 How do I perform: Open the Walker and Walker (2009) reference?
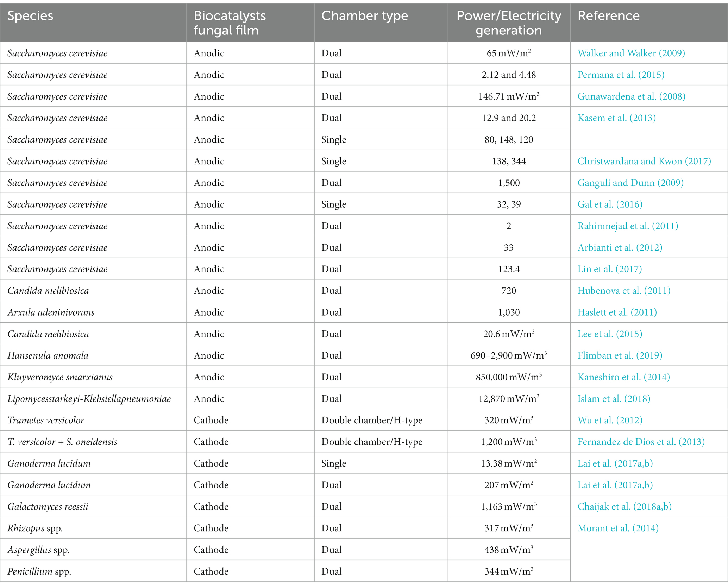[631, 53]
